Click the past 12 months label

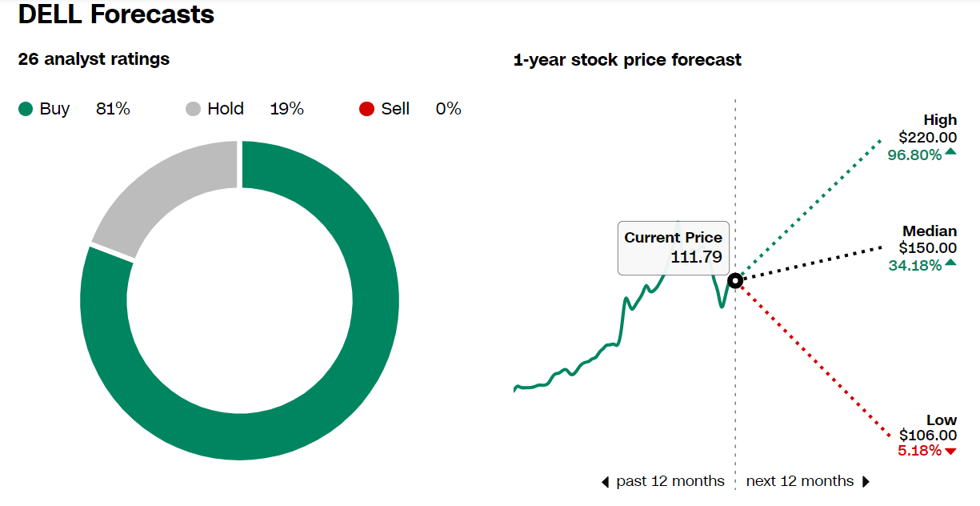(x=670, y=481)
